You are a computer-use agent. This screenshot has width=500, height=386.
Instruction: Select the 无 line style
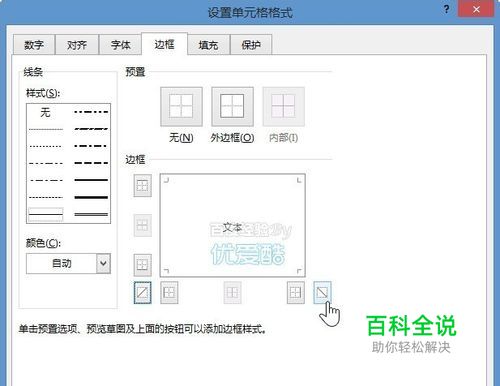[46, 112]
